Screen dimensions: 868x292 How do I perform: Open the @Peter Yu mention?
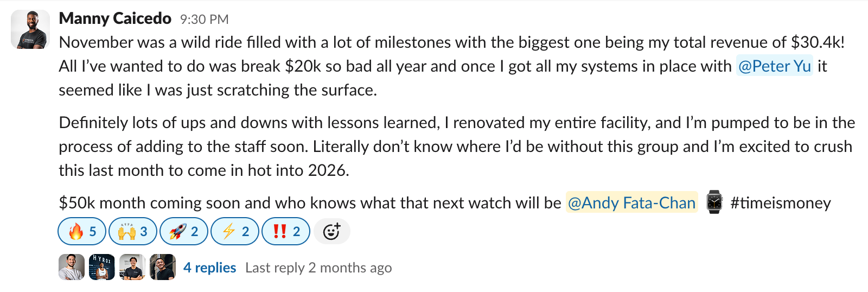point(774,66)
